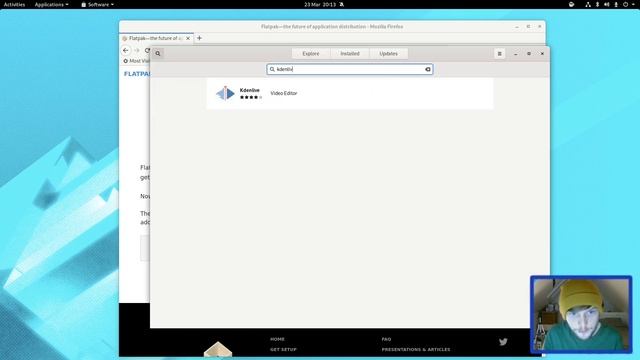The image size is (640, 360).
Task: Click the Kdenlive star rating
Action: (251, 98)
